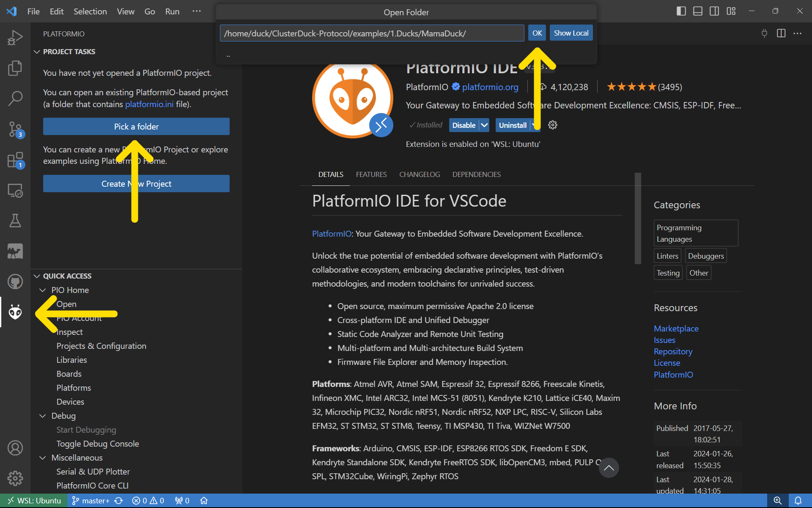Open the Remote Explorer icon
The image size is (812, 508).
(x=15, y=190)
